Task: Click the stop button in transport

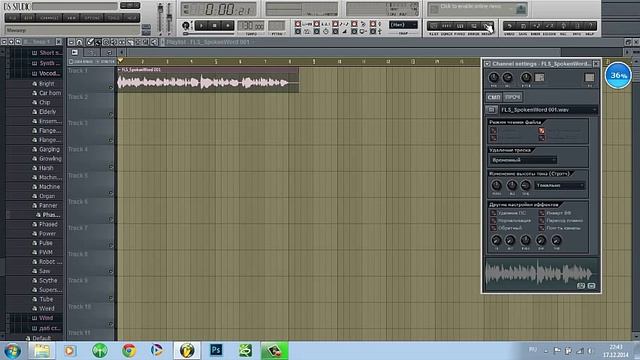Action: pos(215,26)
